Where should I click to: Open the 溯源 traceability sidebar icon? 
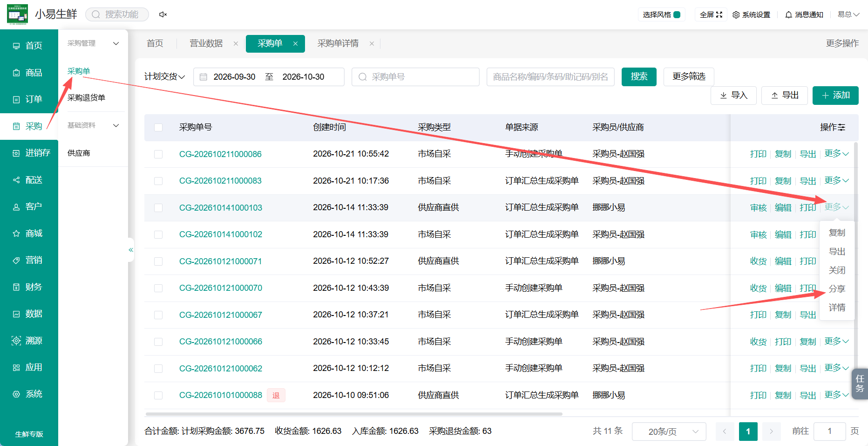(16, 341)
